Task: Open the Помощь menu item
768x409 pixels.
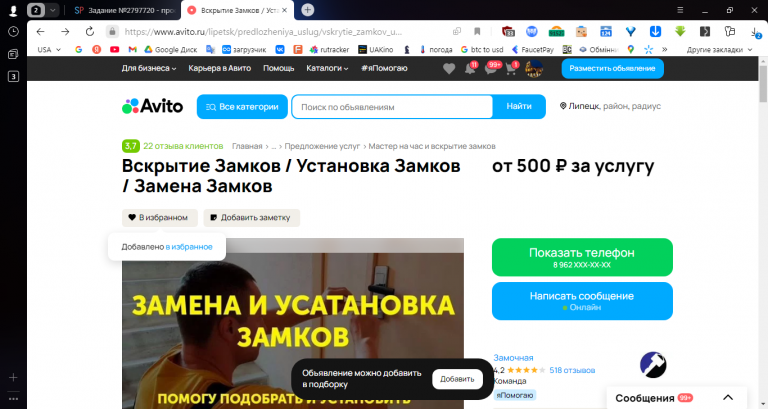Action: (278, 68)
